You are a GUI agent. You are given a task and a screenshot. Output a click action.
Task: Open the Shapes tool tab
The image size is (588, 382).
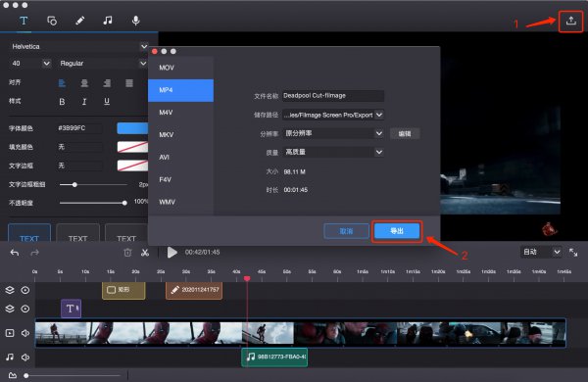pos(52,21)
